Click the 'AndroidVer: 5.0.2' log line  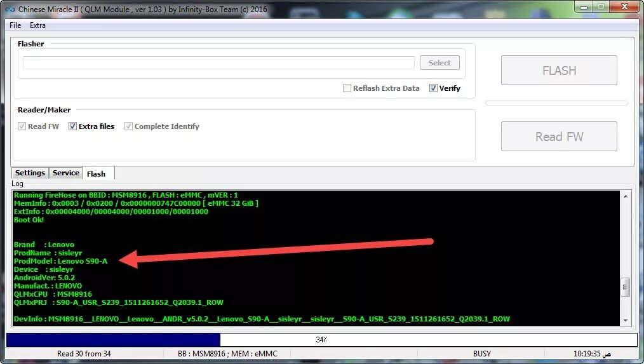point(44,278)
